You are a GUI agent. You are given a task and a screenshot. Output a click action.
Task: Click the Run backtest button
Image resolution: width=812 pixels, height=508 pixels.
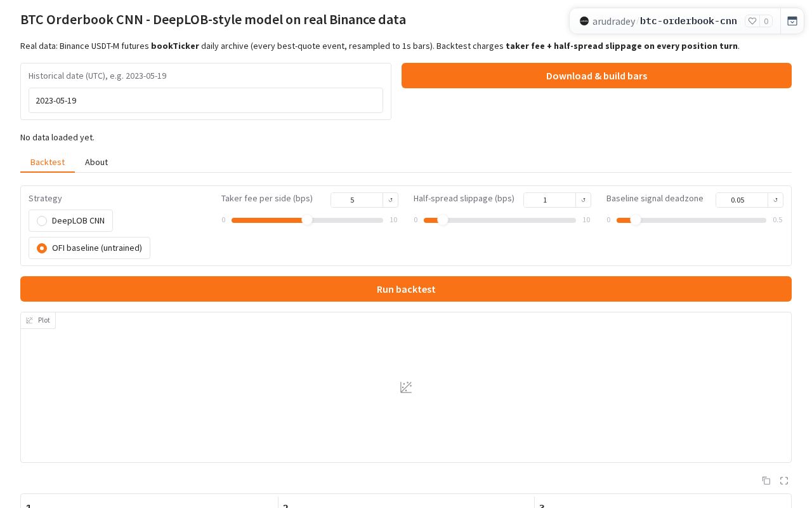406,289
